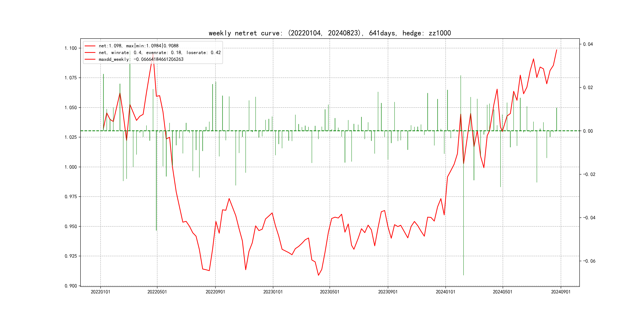This screenshot has width=644, height=322.
Task: Click the -0.06 right axis tick label
Action: pos(589,261)
